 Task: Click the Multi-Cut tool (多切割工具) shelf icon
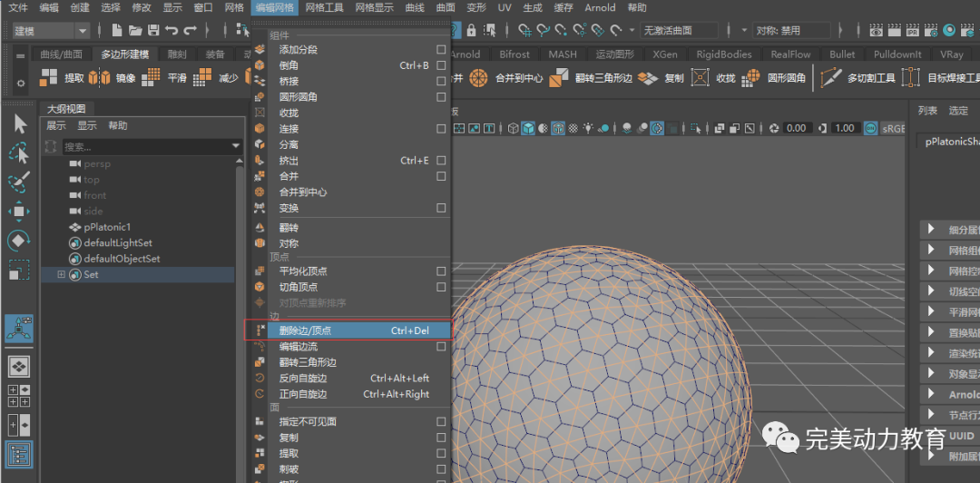coord(830,78)
